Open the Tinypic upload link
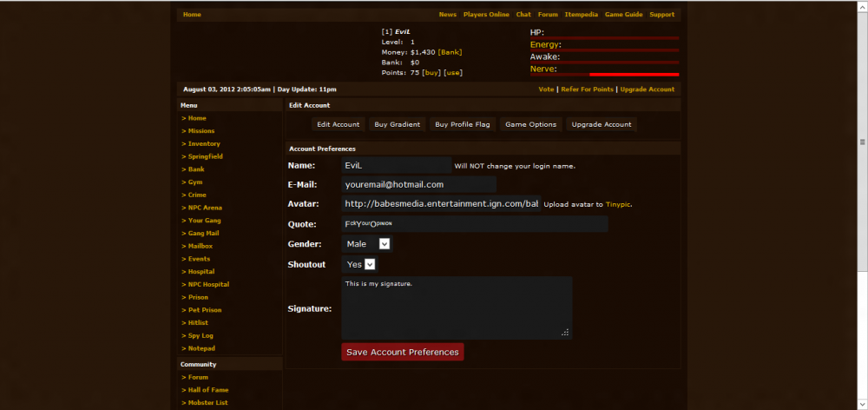The width and height of the screenshot is (868, 410). coord(617,205)
